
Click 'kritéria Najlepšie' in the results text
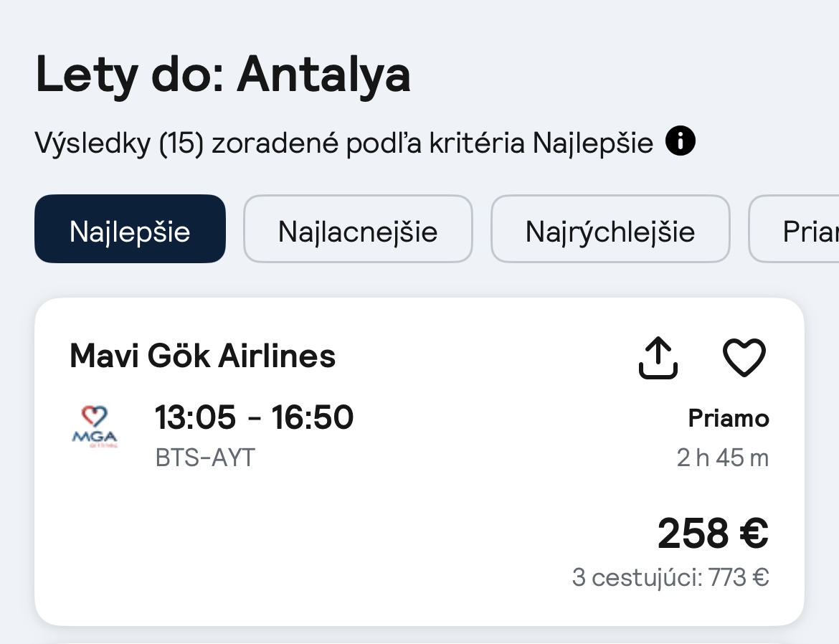tap(541, 143)
